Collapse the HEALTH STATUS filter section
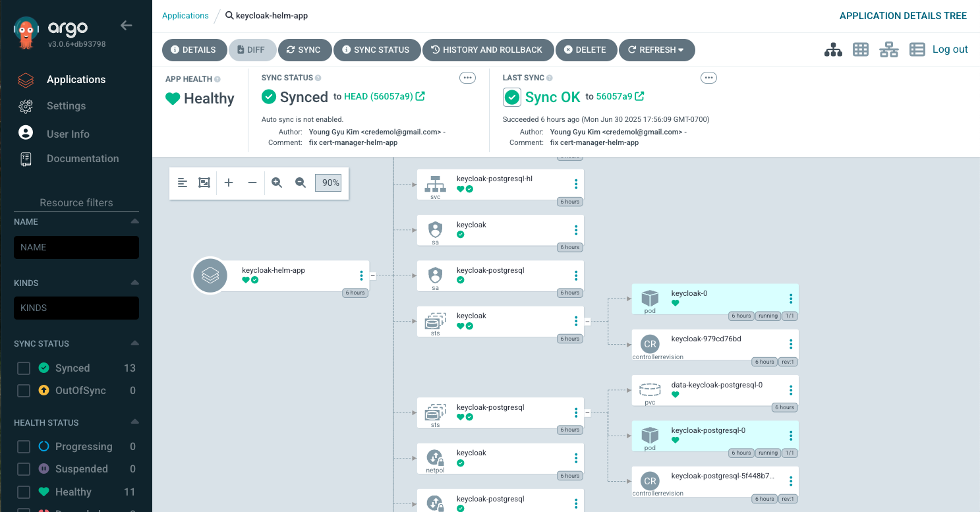The image size is (980, 512). (x=134, y=422)
